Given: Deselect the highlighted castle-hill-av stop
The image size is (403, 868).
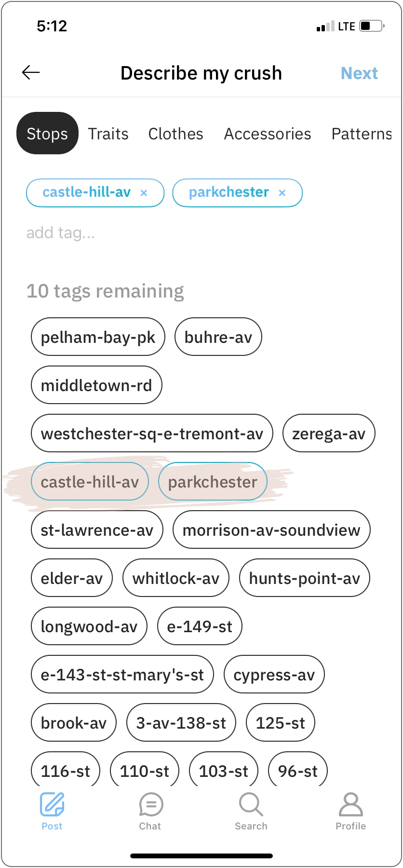Looking at the screenshot, I should [90, 482].
